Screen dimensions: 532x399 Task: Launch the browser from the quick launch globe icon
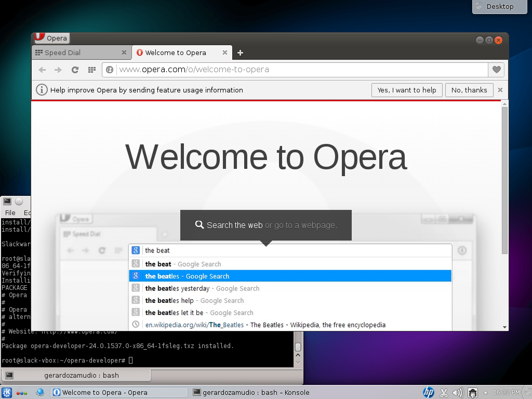point(39,392)
